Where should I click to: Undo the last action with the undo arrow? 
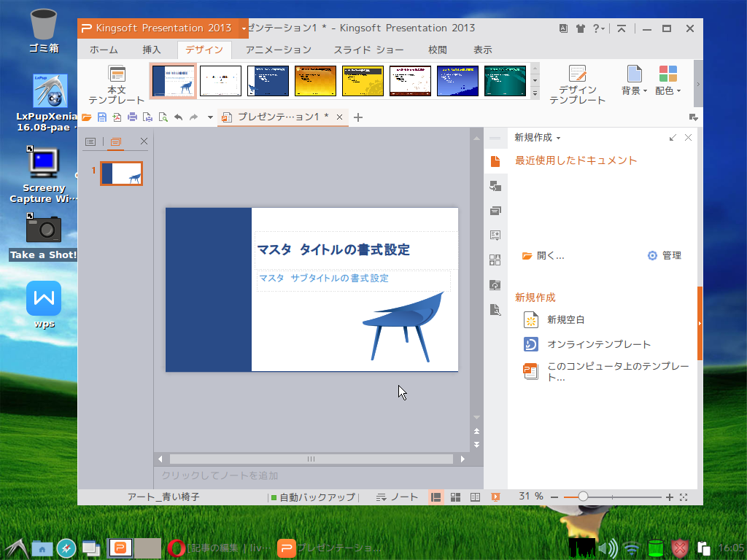tap(178, 117)
